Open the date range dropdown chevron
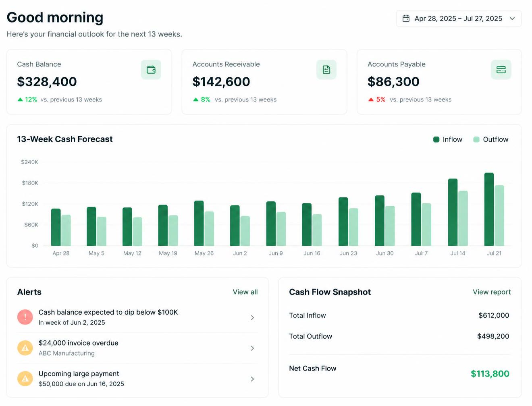The height and width of the screenshot is (406, 532). 512,19
